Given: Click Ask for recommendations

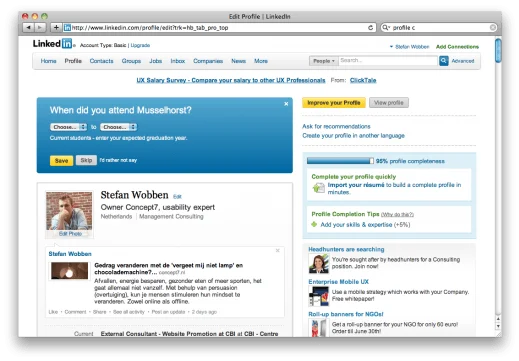Looking at the screenshot, I should point(336,126).
